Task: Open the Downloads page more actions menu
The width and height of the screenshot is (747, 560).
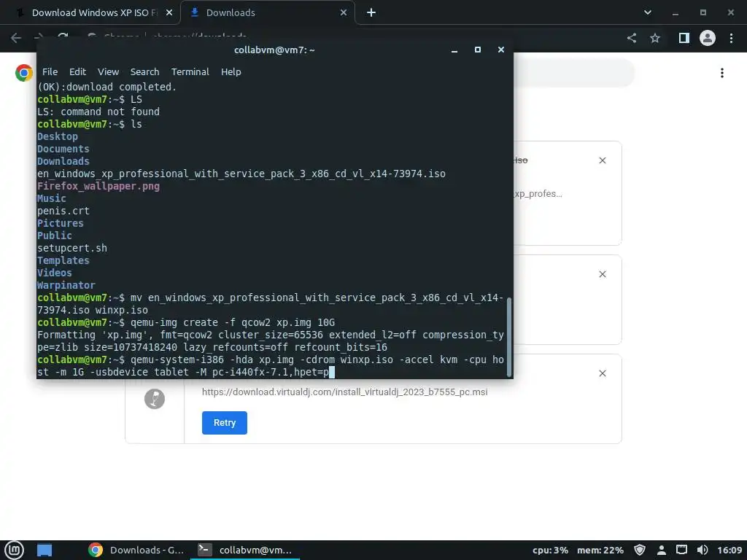Action: (722, 73)
